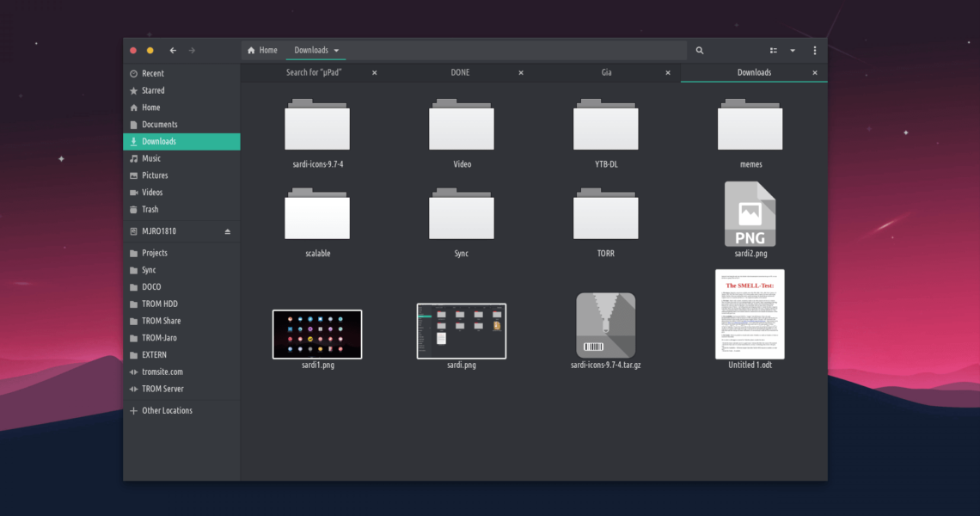Click the search magnifier icon
The image size is (980, 516).
pos(700,51)
